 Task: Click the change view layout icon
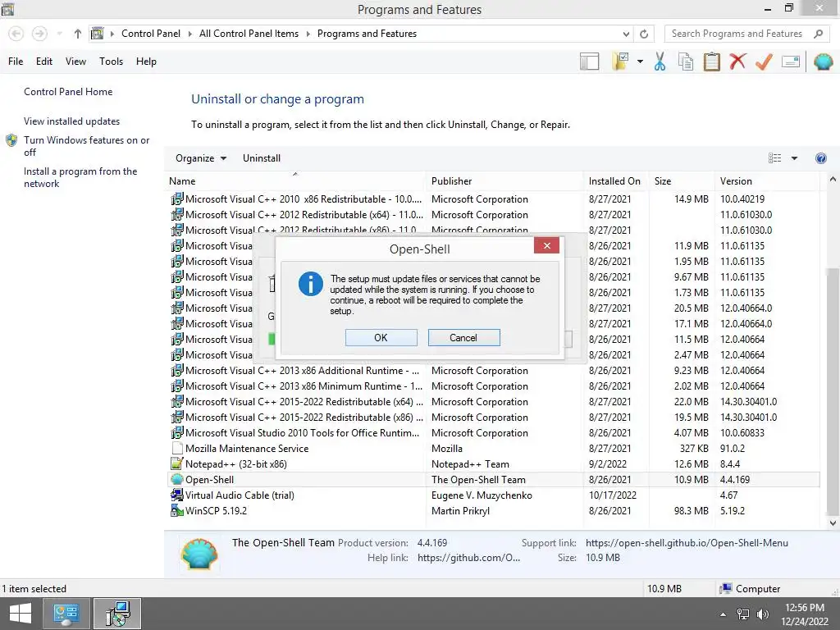click(774, 158)
